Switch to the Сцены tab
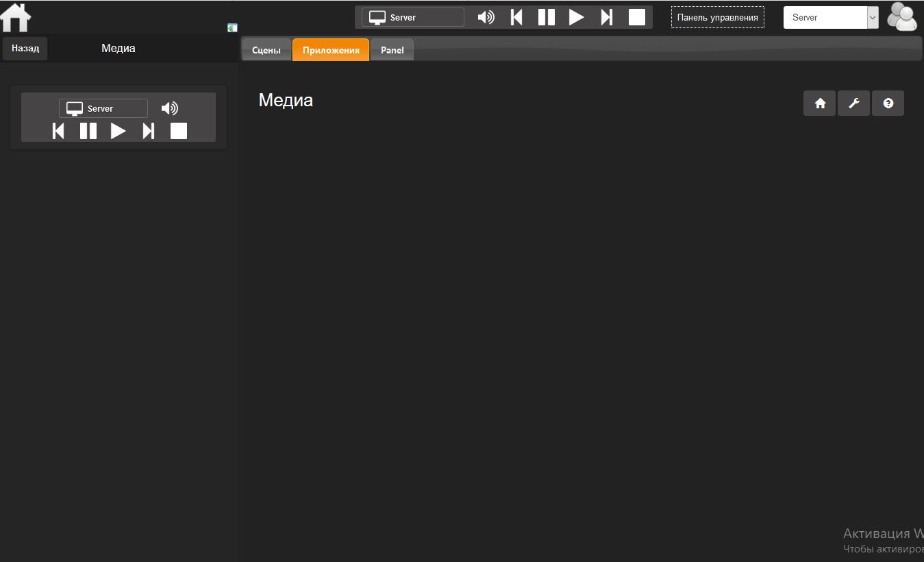Screen dimensions: 924x562 [x=266, y=50]
